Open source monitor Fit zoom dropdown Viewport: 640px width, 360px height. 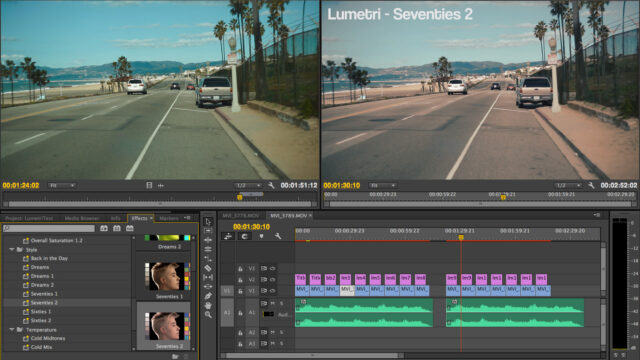62,185
